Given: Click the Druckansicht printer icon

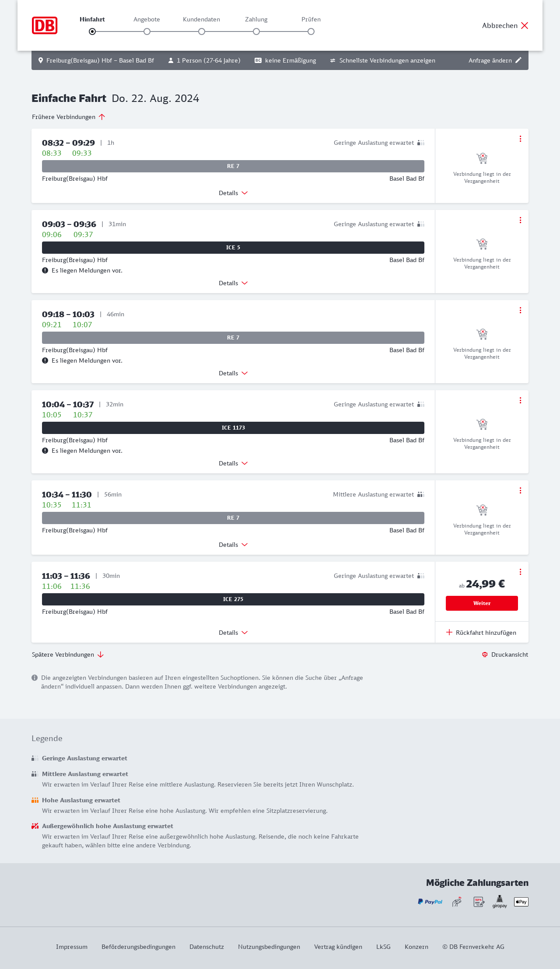Looking at the screenshot, I should [485, 654].
